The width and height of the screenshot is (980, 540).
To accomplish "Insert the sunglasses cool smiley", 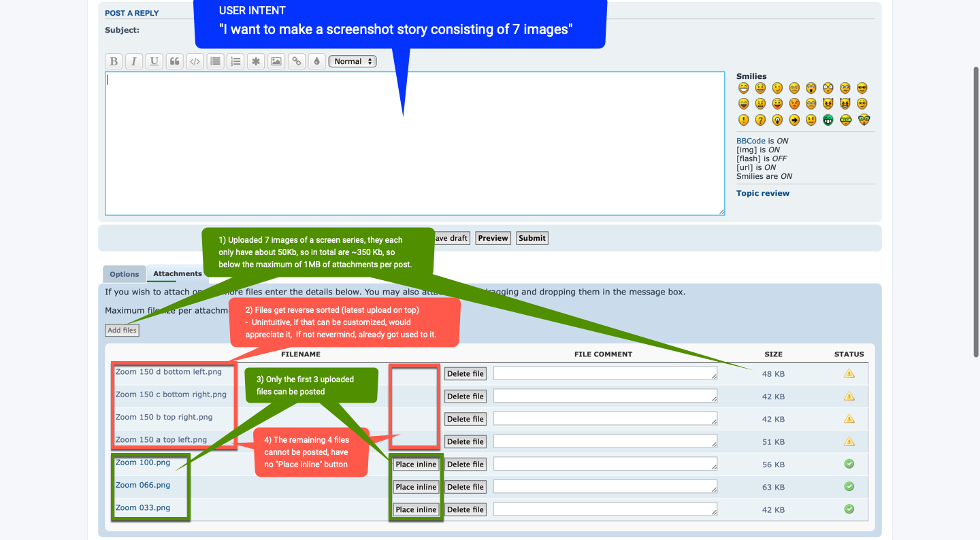I will pos(862,88).
